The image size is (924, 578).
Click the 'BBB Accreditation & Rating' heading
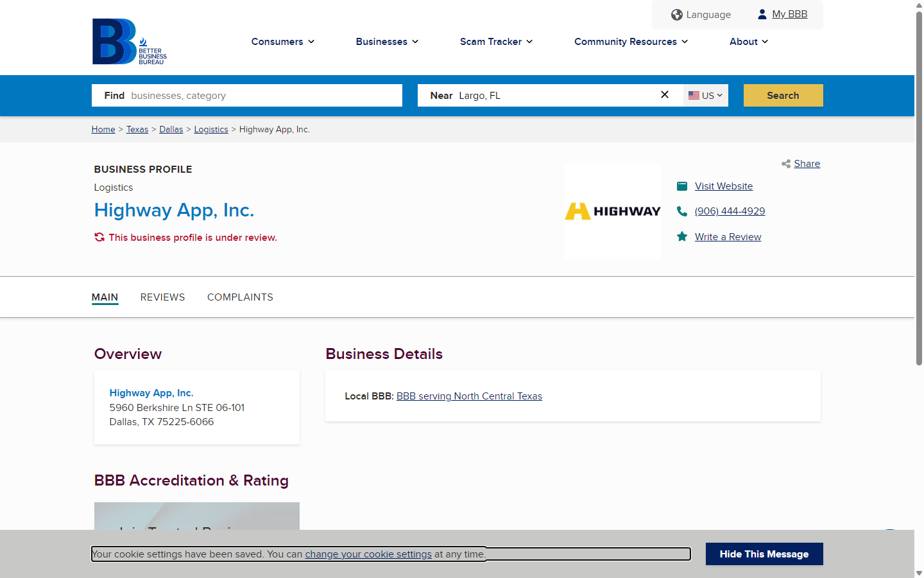click(191, 480)
